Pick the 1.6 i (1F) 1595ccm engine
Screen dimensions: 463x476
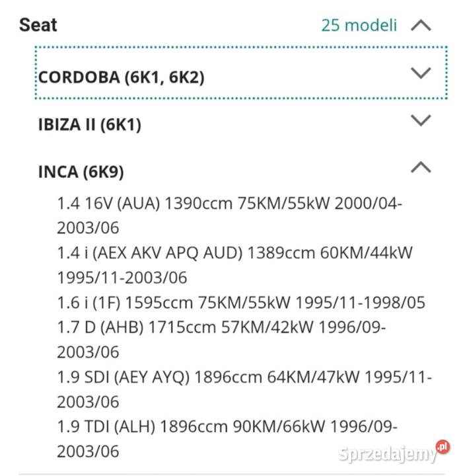click(241, 303)
